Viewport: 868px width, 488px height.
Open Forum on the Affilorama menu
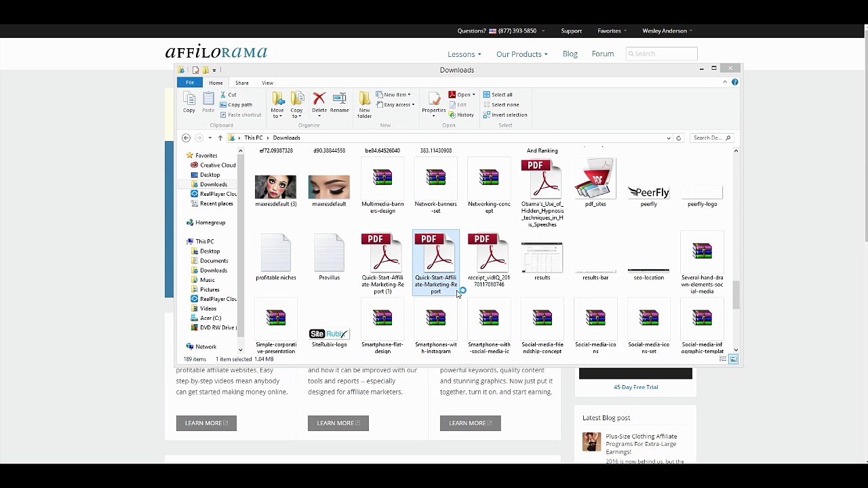click(603, 54)
